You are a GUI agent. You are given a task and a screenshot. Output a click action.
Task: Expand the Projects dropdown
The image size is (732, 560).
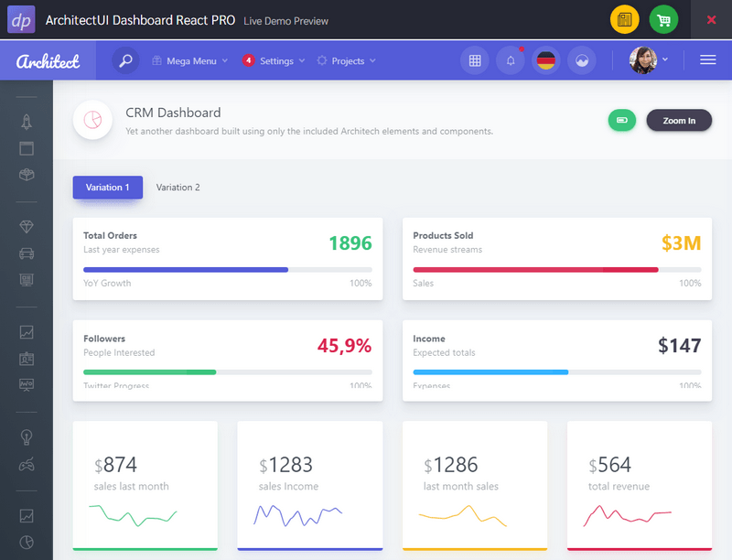[347, 61]
